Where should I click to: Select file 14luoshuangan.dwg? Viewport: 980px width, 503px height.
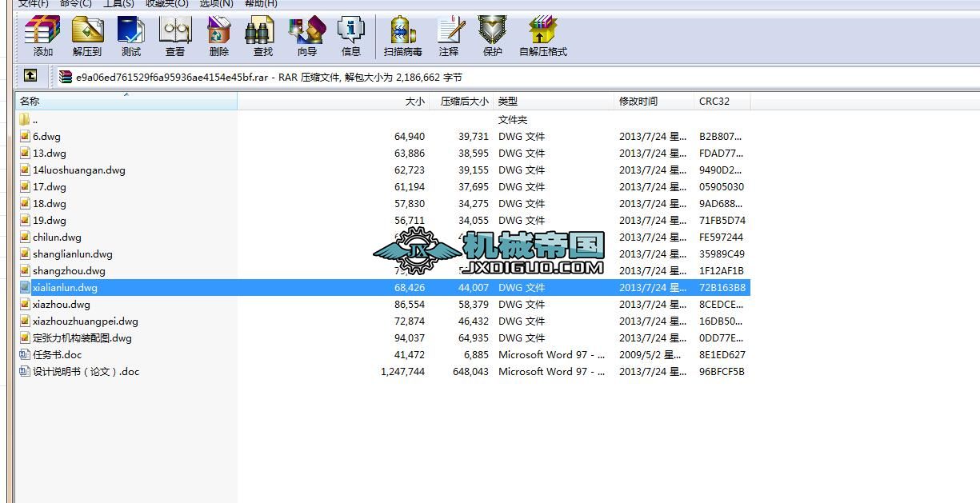79,170
